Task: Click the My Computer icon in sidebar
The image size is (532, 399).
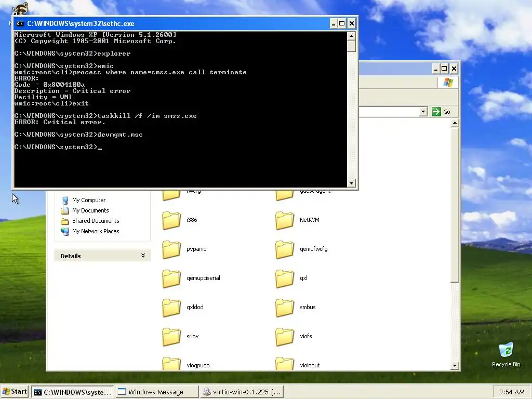Action: tap(65, 200)
